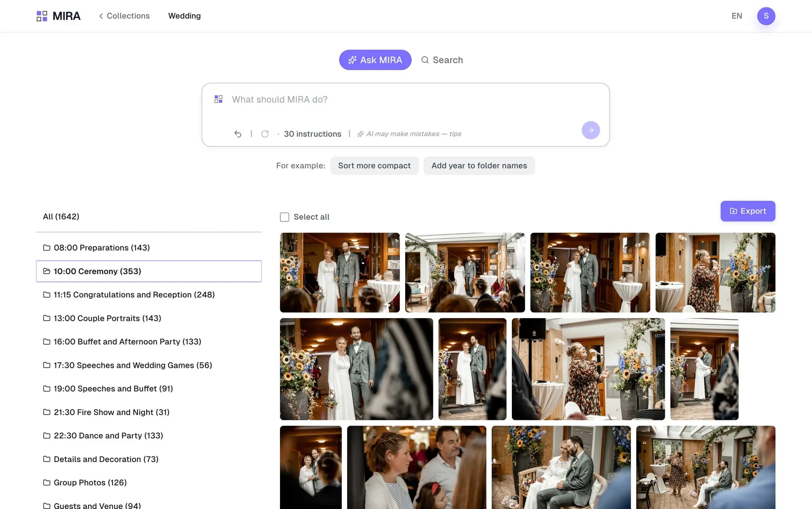The width and height of the screenshot is (812, 509).
Task: Open language selector EN
Action: [x=737, y=16]
